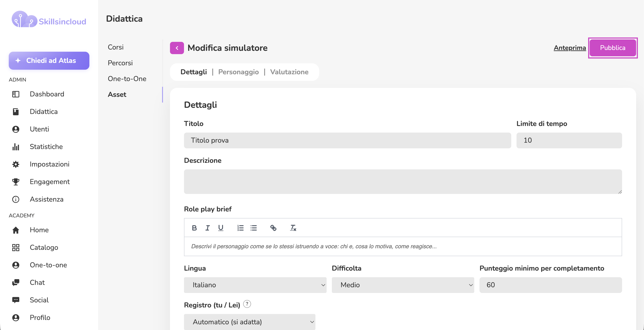The width and height of the screenshot is (644, 330).
Task: Insert a link using the chain icon
Action: (x=273, y=228)
